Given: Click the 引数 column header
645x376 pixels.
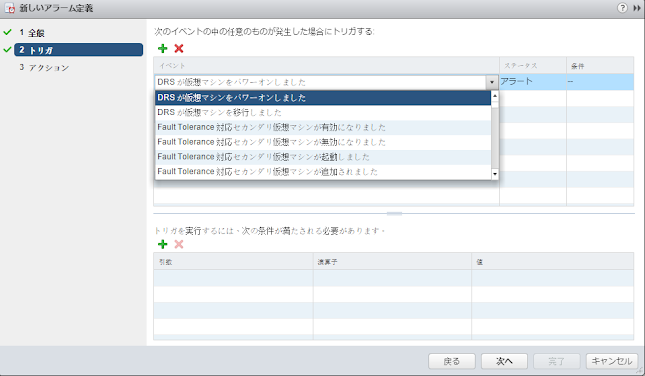Looking at the screenshot, I should pyautogui.click(x=233, y=261).
